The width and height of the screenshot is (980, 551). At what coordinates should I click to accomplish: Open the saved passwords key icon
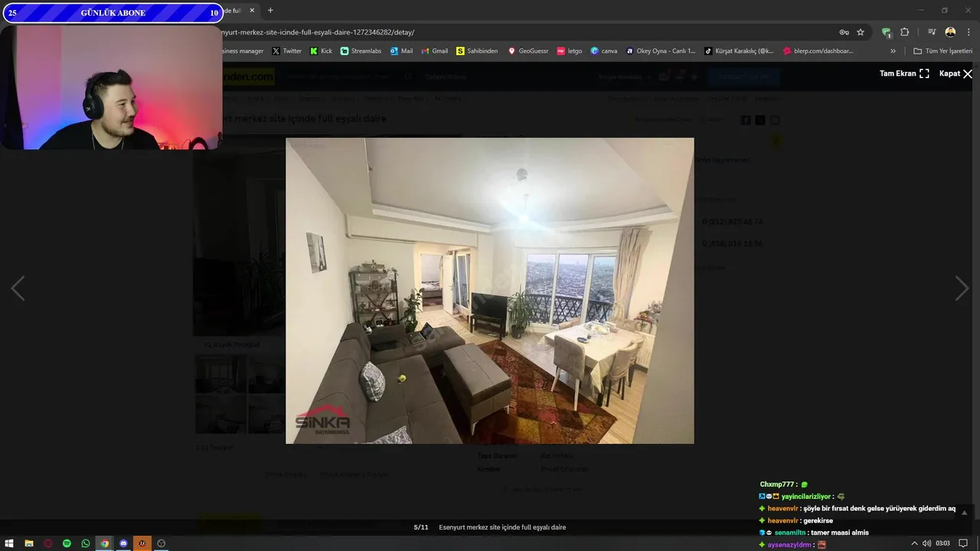(844, 32)
